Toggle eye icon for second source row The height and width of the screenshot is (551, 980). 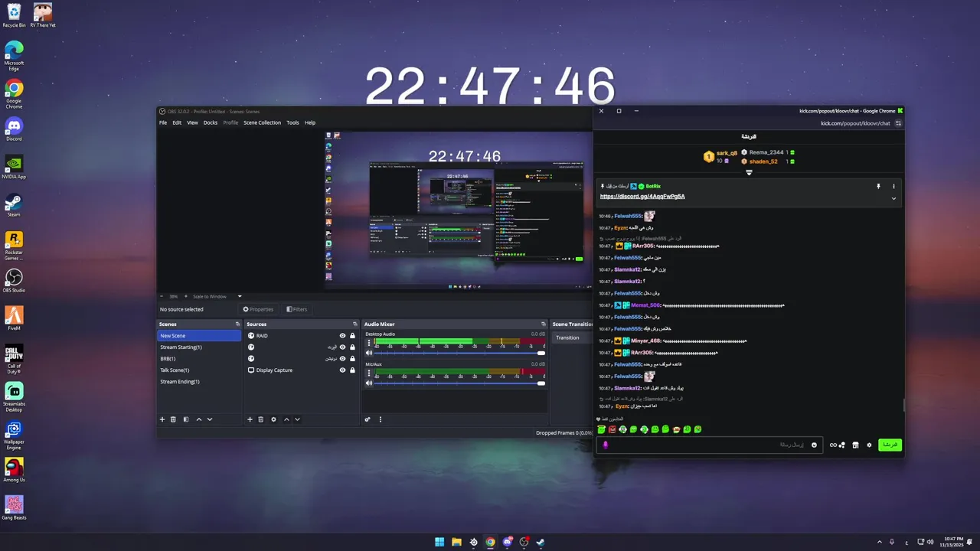pyautogui.click(x=342, y=347)
